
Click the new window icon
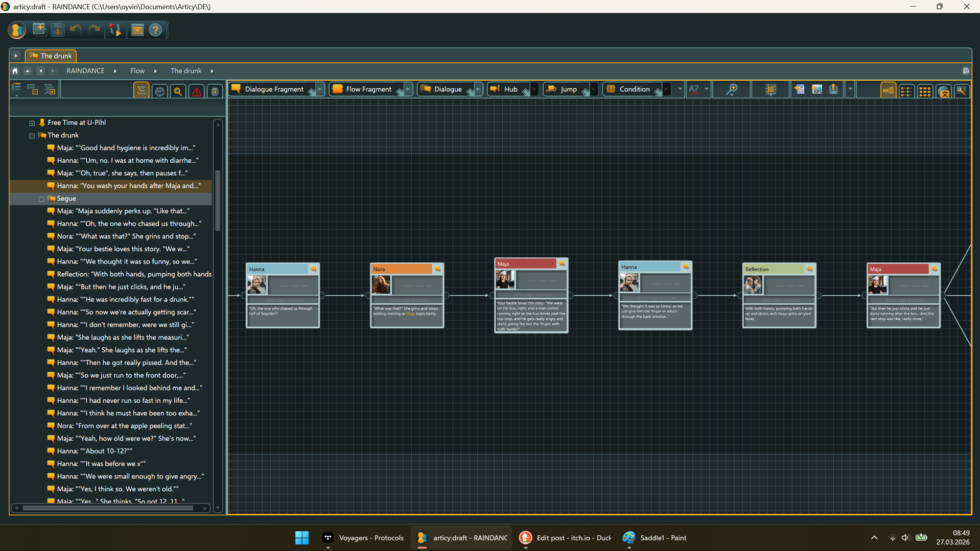[x=39, y=30]
